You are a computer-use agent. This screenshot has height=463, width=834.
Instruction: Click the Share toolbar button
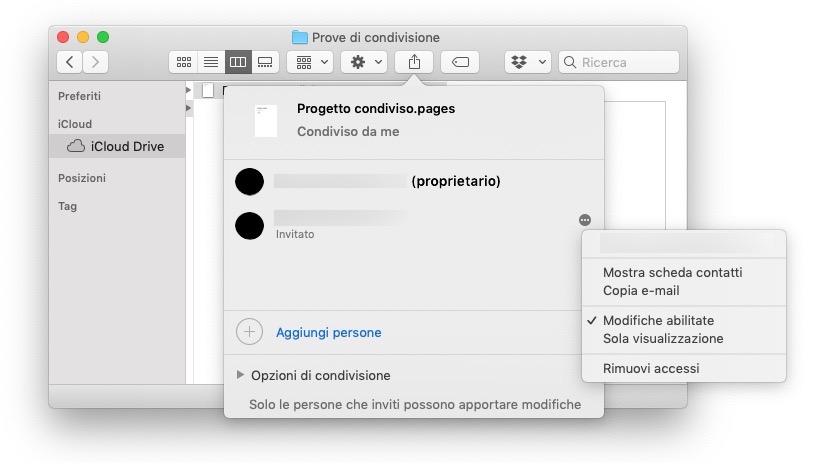coord(414,62)
